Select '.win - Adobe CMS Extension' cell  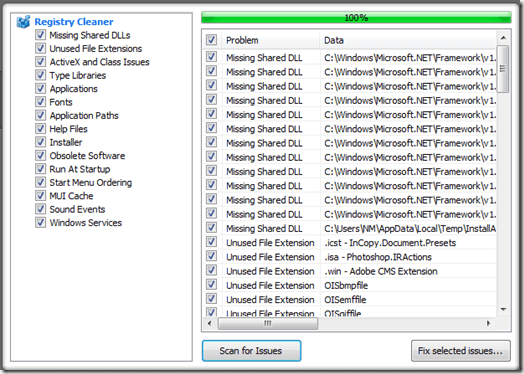coord(381,271)
